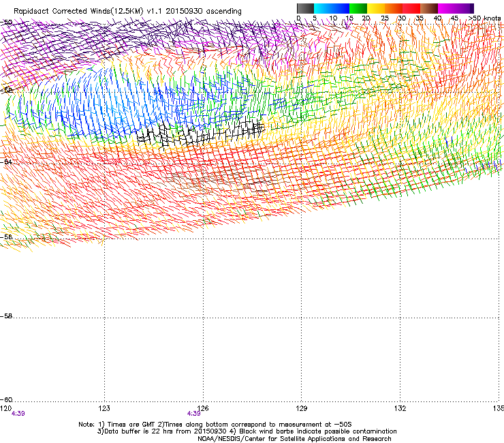Pick the dark purple 45-50 knots swatch

click(464, 8)
